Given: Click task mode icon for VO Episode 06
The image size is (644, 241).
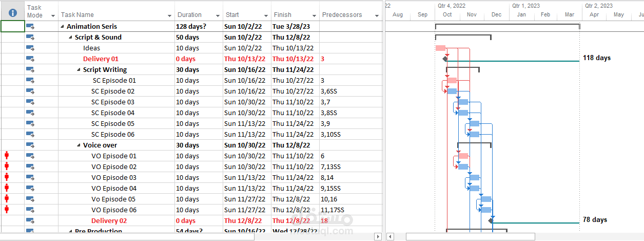Looking at the screenshot, I should [30, 210].
